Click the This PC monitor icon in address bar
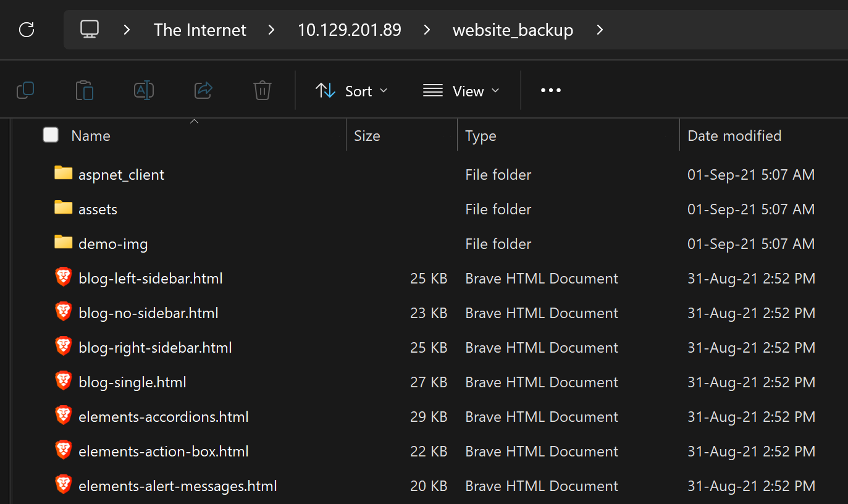Image resolution: width=848 pixels, height=504 pixels. tap(90, 29)
